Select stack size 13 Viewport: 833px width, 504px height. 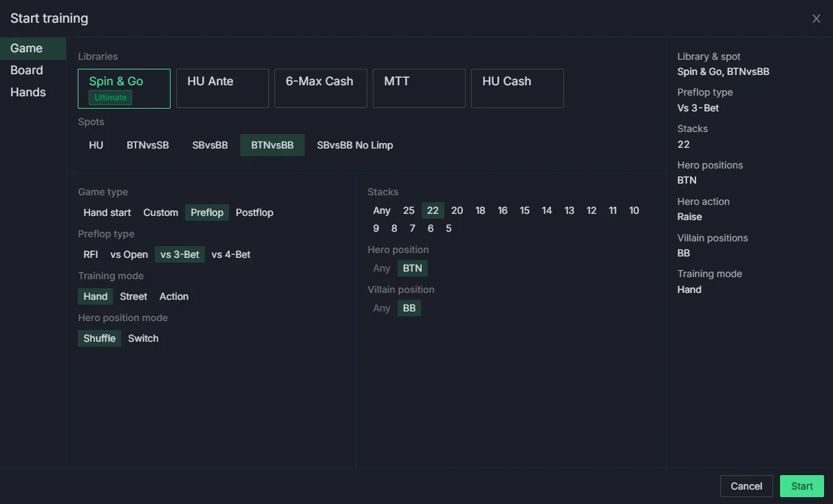point(570,210)
